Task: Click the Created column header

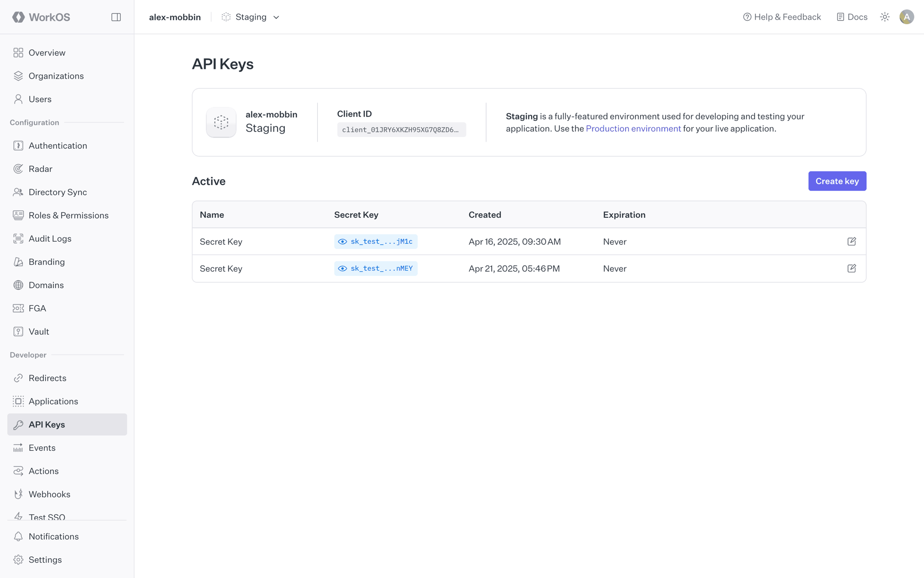Action: (485, 215)
